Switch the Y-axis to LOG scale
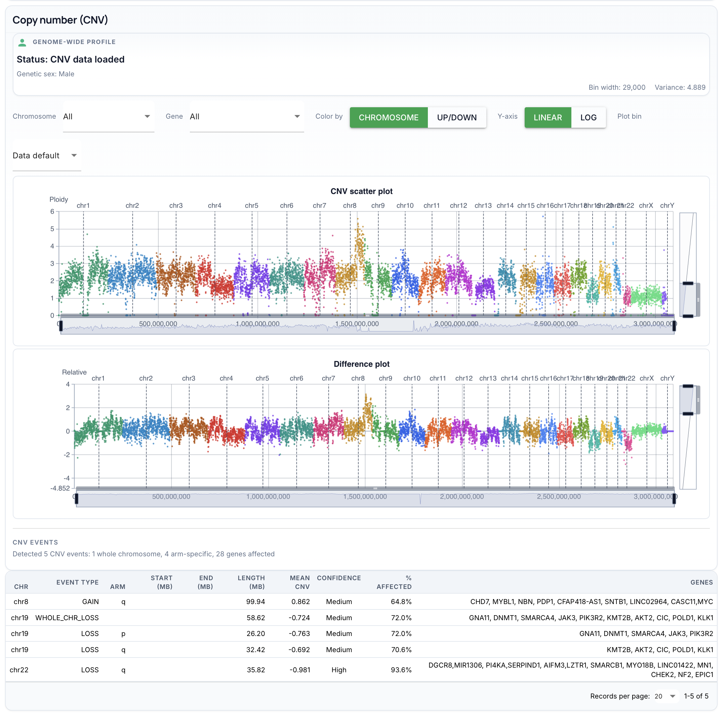 pyautogui.click(x=588, y=117)
